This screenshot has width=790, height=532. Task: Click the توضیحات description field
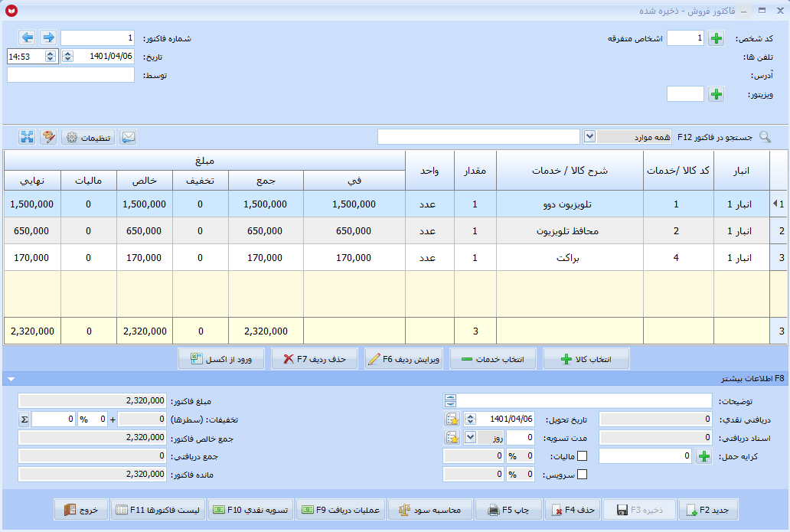tap(584, 401)
